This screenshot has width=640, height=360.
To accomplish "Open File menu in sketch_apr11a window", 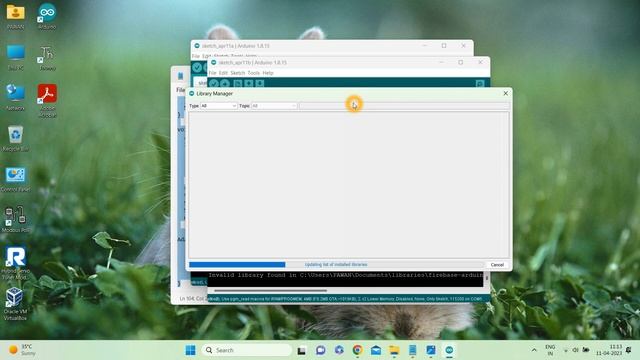I will click(196, 56).
